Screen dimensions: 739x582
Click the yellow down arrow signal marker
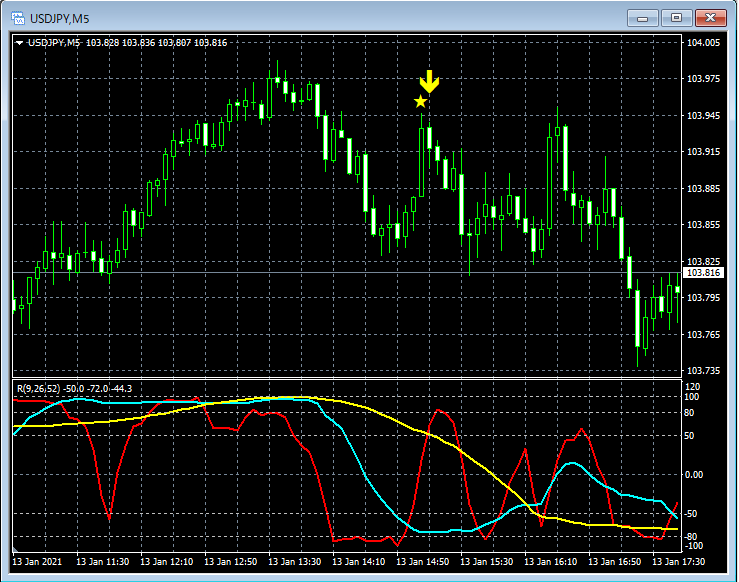pyautogui.click(x=429, y=82)
